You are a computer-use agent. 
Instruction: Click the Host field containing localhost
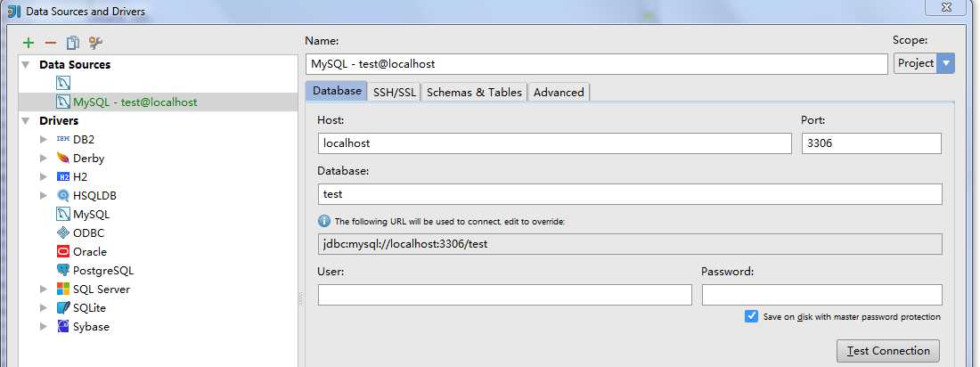[x=554, y=143]
